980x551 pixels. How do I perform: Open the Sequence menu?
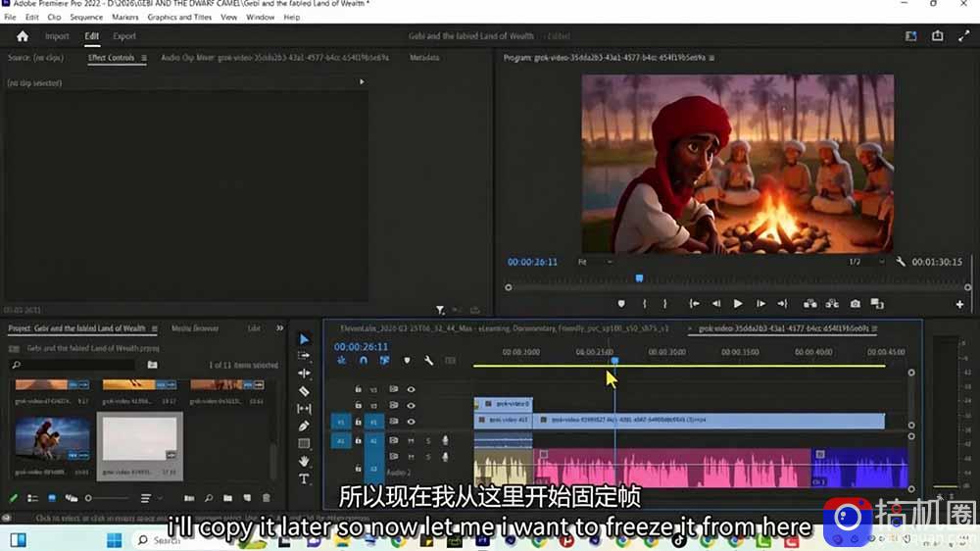[x=86, y=17]
